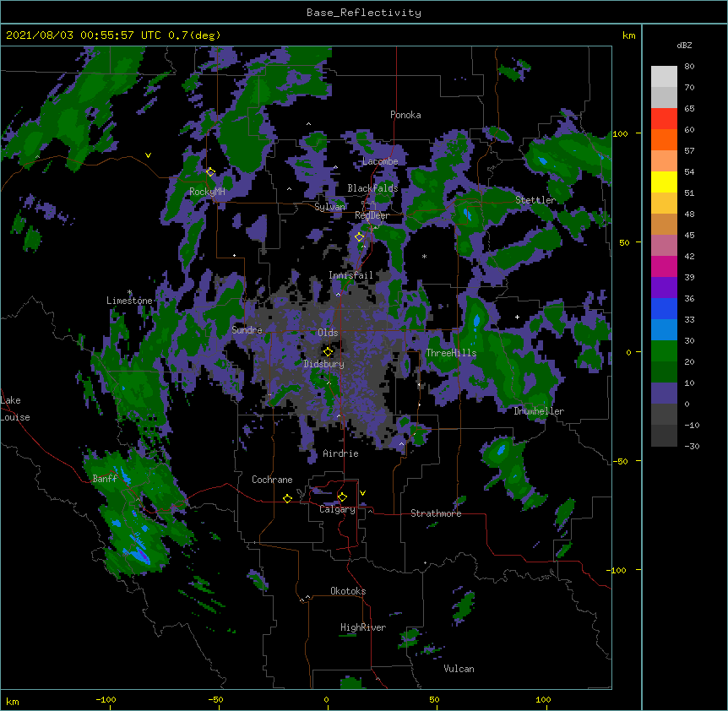Click the HighRiver label
This screenshot has width=728, height=711.
click(363, 627)
